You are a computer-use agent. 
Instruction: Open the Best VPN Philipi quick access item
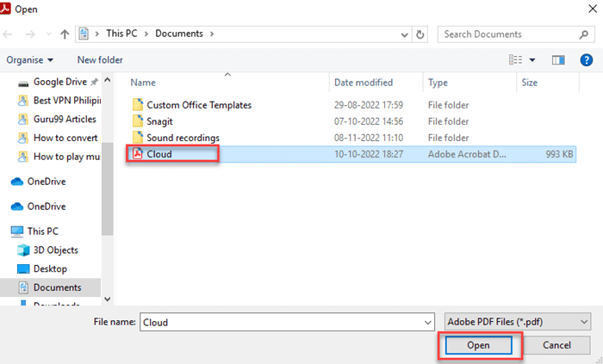coord(67,100)
